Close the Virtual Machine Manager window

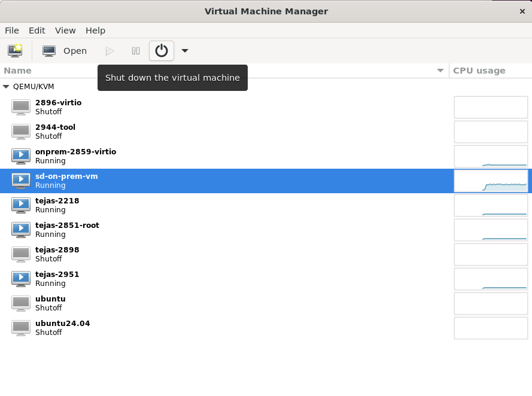click(522, 11)
